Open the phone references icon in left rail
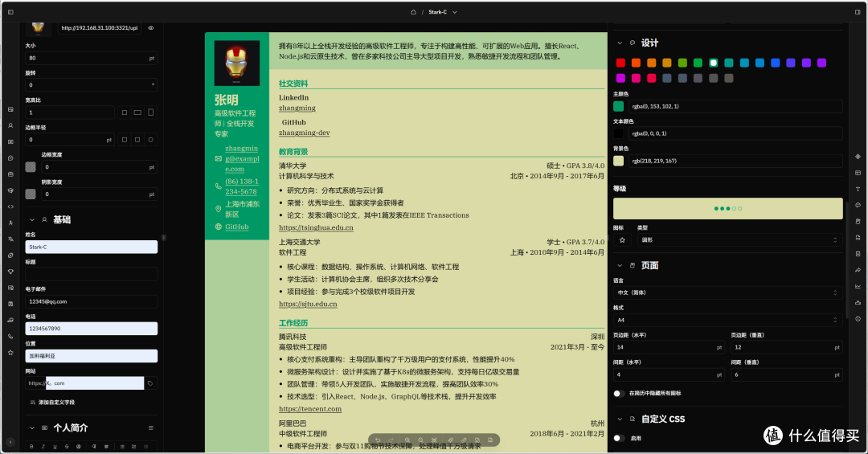The width and height of the screenshot is (868, 454). coord(10,336)
